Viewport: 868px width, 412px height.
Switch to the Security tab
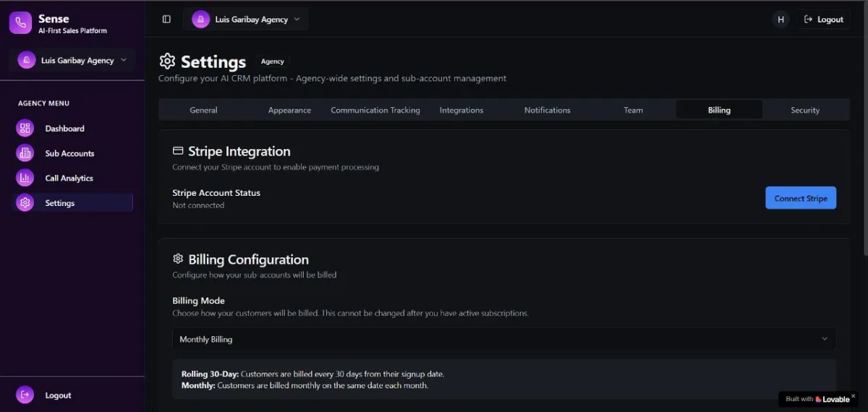pos(804,110)
